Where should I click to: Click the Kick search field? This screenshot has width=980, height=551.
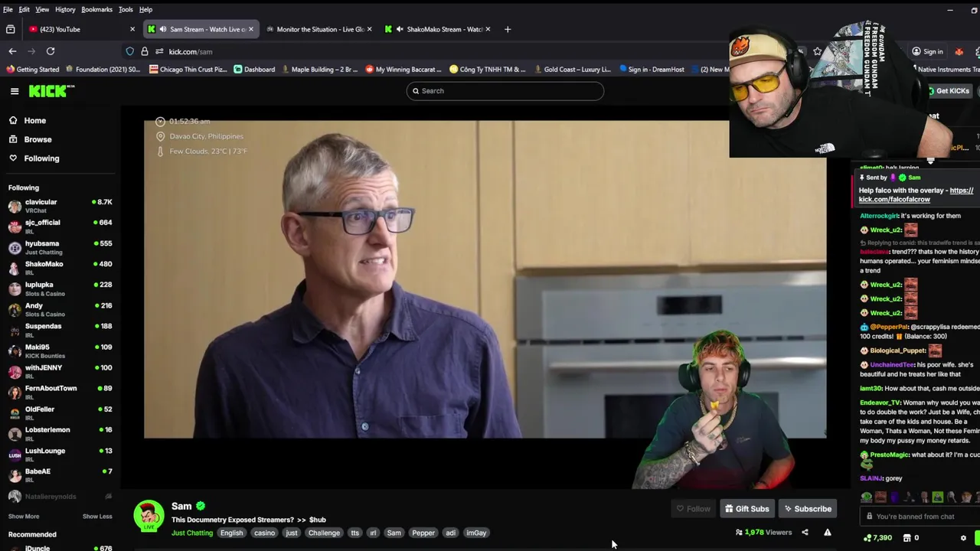pyautogui.click(x=505, y=91)
